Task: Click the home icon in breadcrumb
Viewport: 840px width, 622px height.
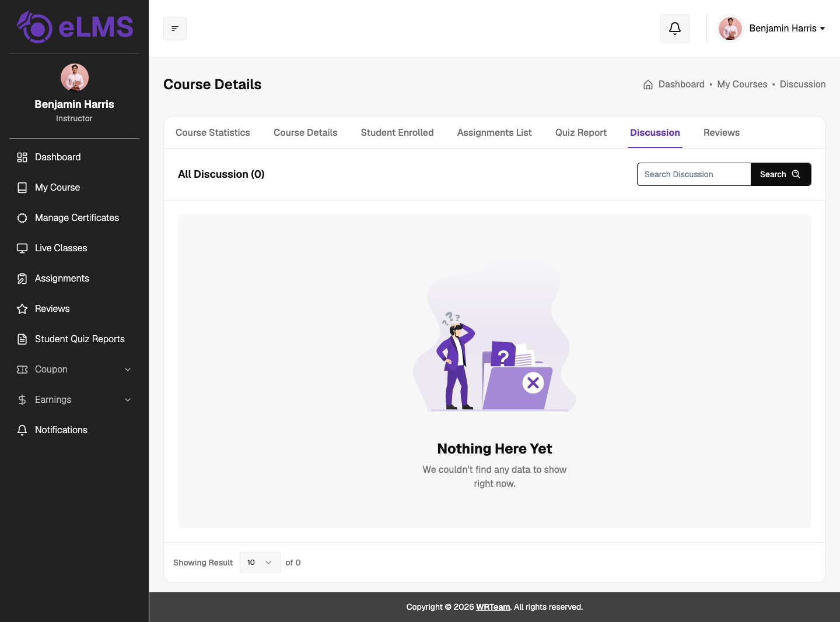Action: 648,85
